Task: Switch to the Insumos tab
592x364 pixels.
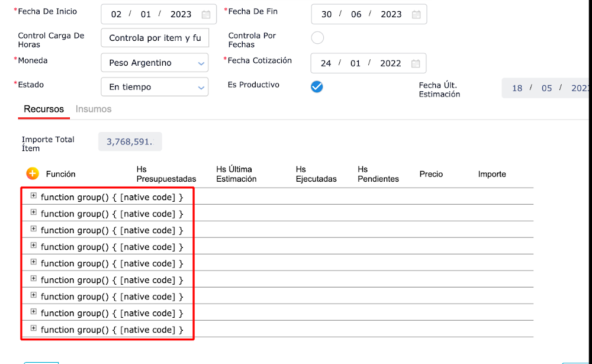Action: tap(94, 109)
